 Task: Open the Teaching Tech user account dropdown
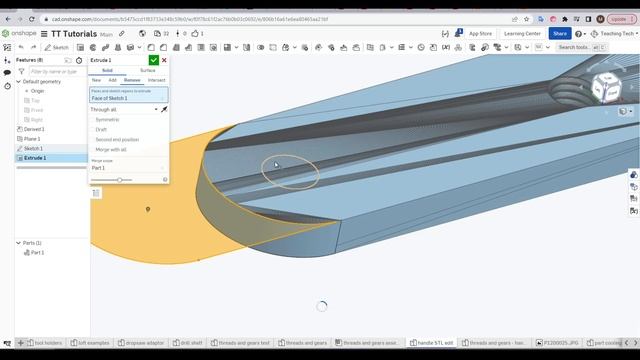tap(614, 34)
